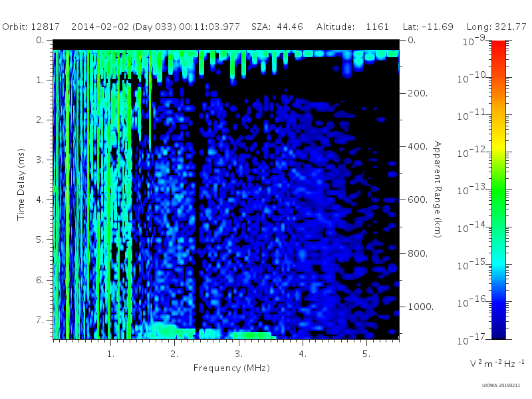The height and width of the screenshot is (399, 532).
Task: Click the 10^-9 color scale label
Action: pos(474,41)
